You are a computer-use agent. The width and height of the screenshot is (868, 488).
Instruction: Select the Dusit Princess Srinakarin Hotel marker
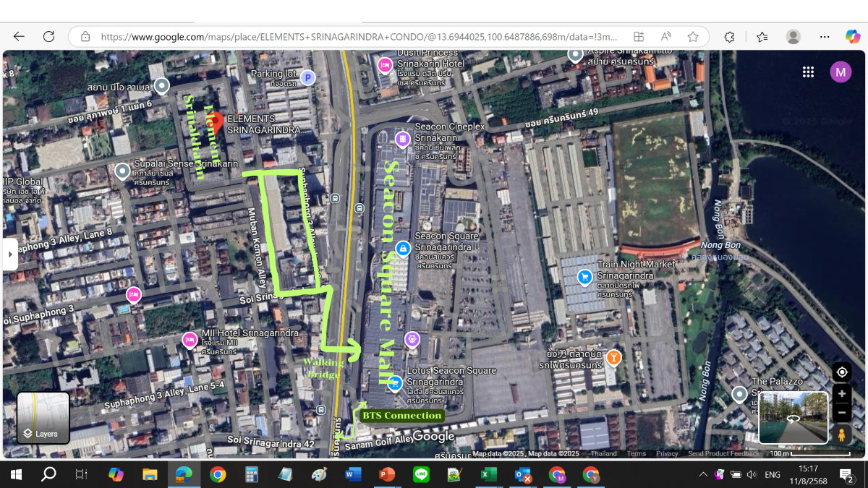tap(386, 66)
